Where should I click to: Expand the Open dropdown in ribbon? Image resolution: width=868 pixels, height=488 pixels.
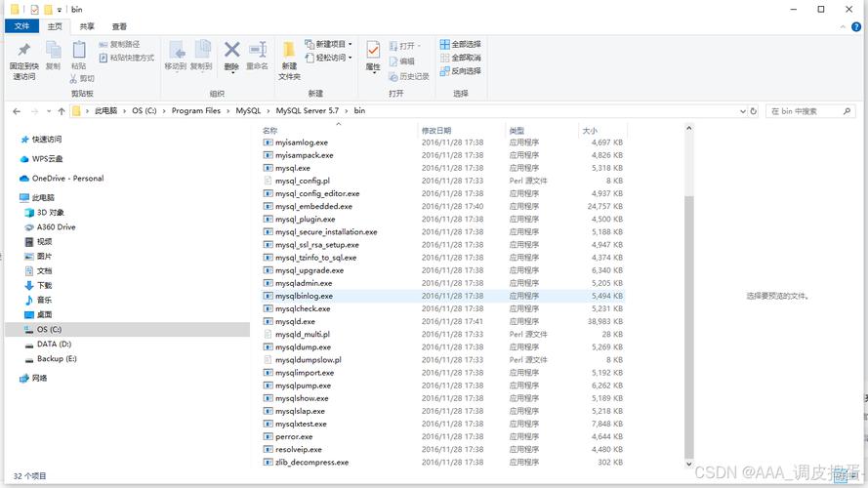(419, 46)
